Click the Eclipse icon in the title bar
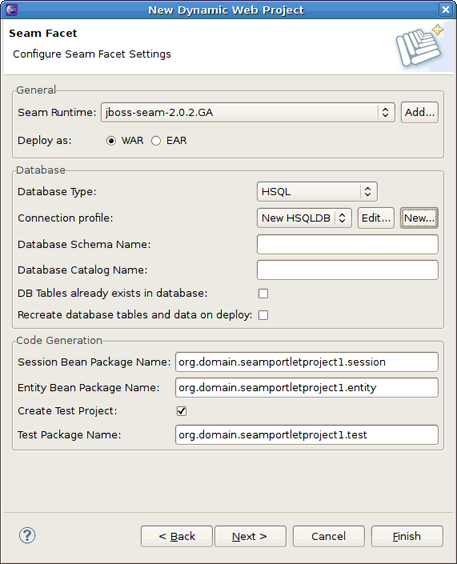Screen dimensions: 457x564 [x=11, y=9]
